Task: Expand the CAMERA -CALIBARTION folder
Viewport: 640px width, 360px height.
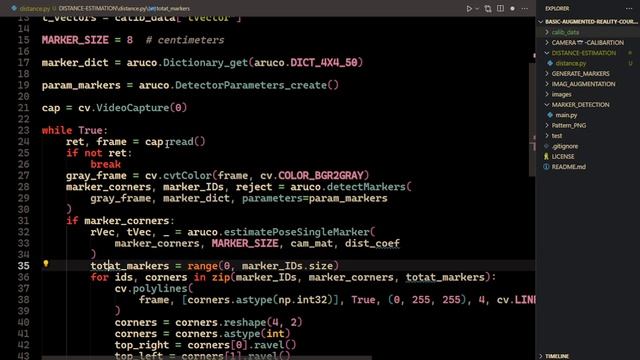Action: point(587,42)
